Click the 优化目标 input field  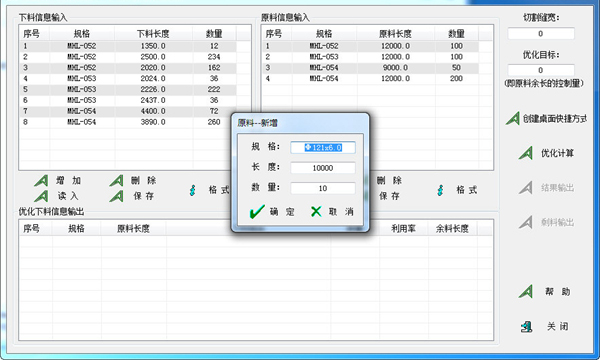point(541,70)
